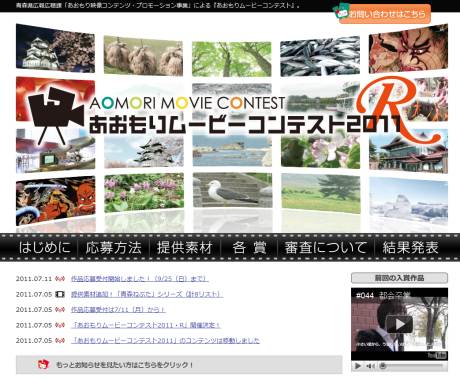
Task: Click the header text about あおもりムービーコンテスト
Action: click(x=157, y=5)
